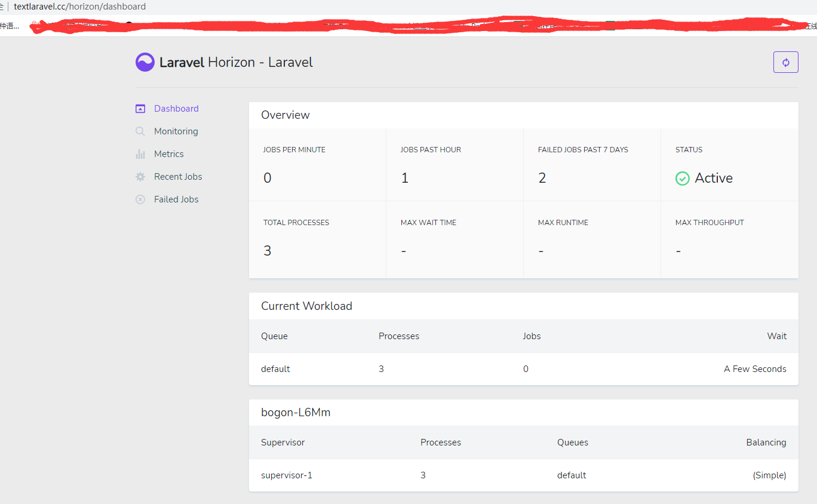Go to the Metrics section
Screen dimensions: 817x504
[168, 154]
